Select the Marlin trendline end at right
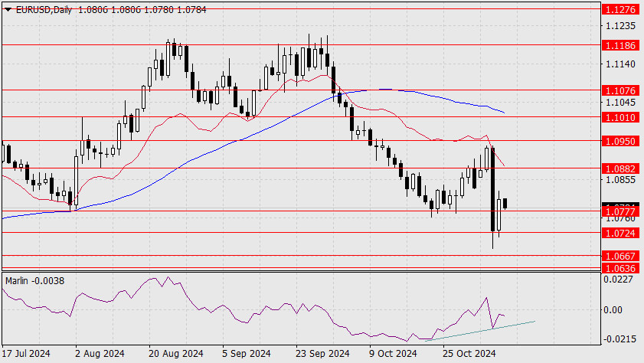The width and height of the screenshot is (644, 363). click(534, 321)
